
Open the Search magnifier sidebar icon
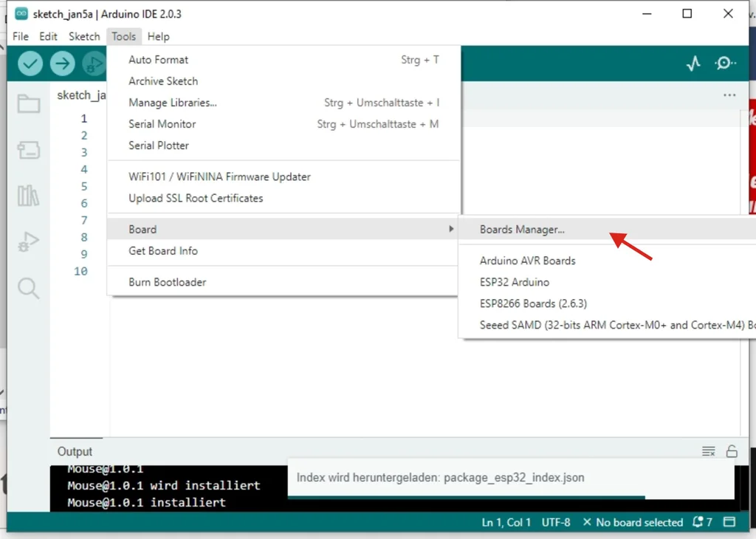[29, 287]
